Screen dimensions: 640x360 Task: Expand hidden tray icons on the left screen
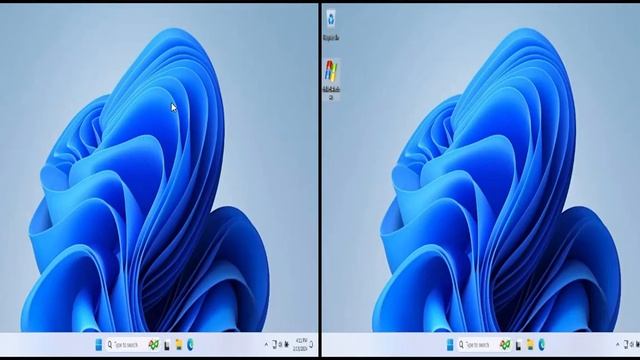pyautogui.click(x=266, y=344)
